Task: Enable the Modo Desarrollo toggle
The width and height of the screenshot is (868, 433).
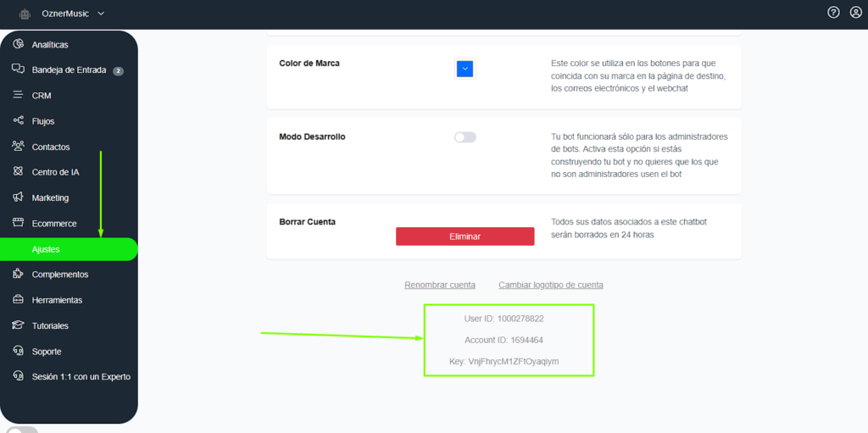Action: click(465, 137)
